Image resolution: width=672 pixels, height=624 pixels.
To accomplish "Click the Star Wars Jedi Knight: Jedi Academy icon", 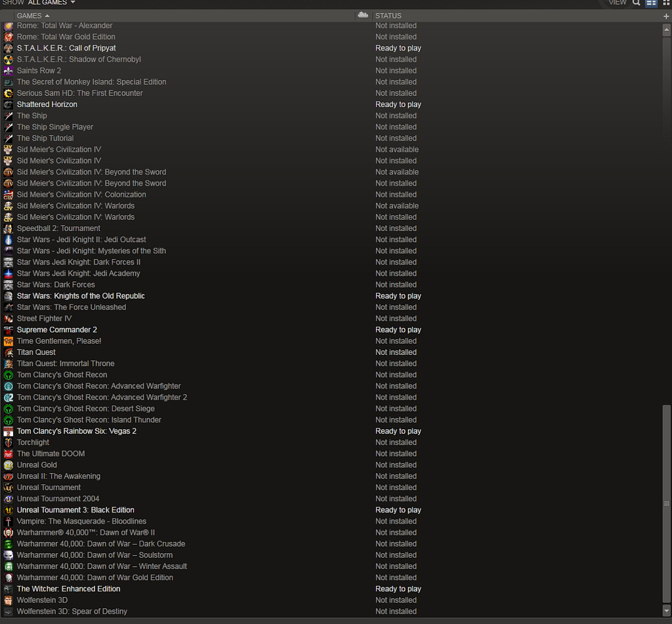I will point(8,274).
